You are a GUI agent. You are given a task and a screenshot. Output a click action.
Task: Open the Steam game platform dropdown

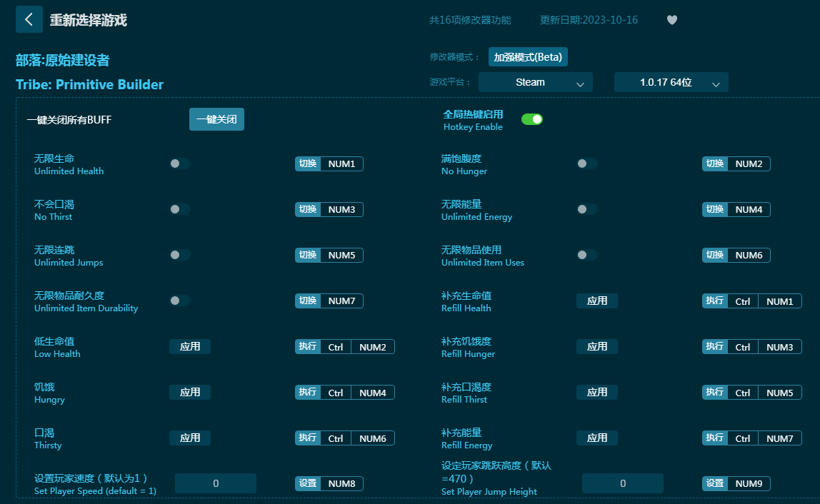536,82
